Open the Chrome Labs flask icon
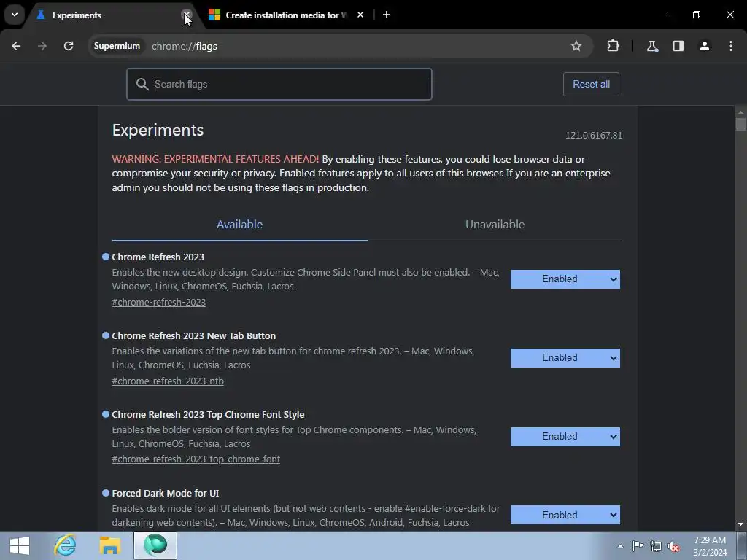The height and width of the screenshot is (560, 747). click(x=652, y=46)
